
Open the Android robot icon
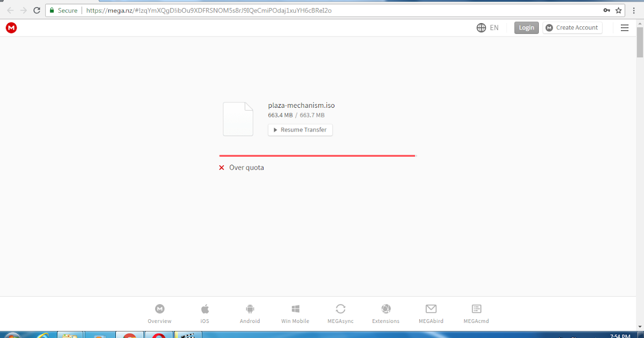tap(250, 309)
